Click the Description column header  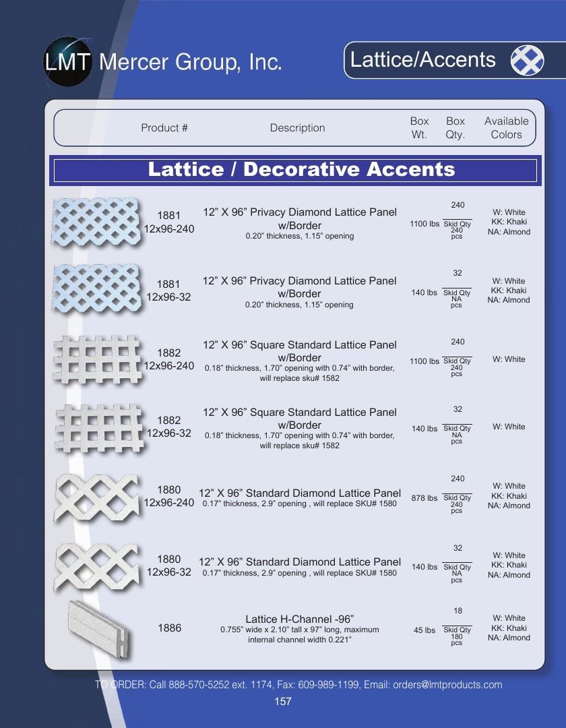click(297, 127)
